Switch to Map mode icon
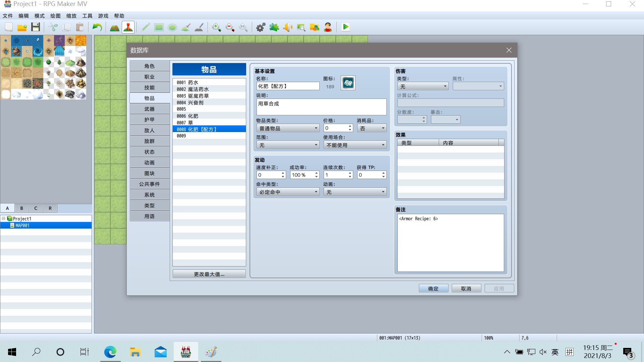This screenshot has height=362, width=644. pyautogui.click(x=115, y=27)
